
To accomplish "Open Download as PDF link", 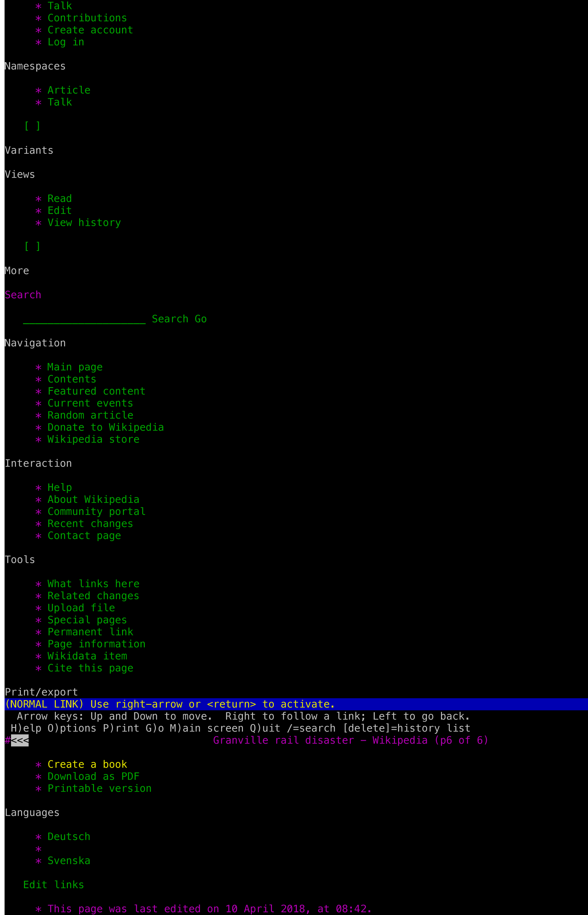I will (93, 776).
